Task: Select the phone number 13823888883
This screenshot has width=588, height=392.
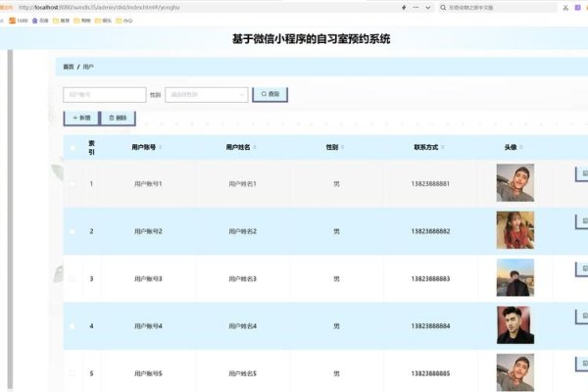Action: tap(430, 278)
